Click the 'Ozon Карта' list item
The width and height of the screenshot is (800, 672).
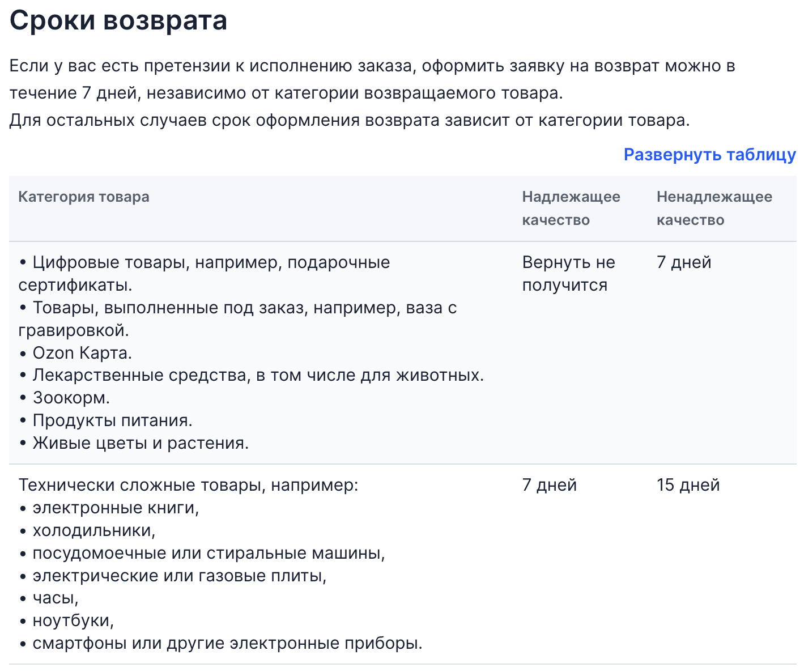[75, 353]
